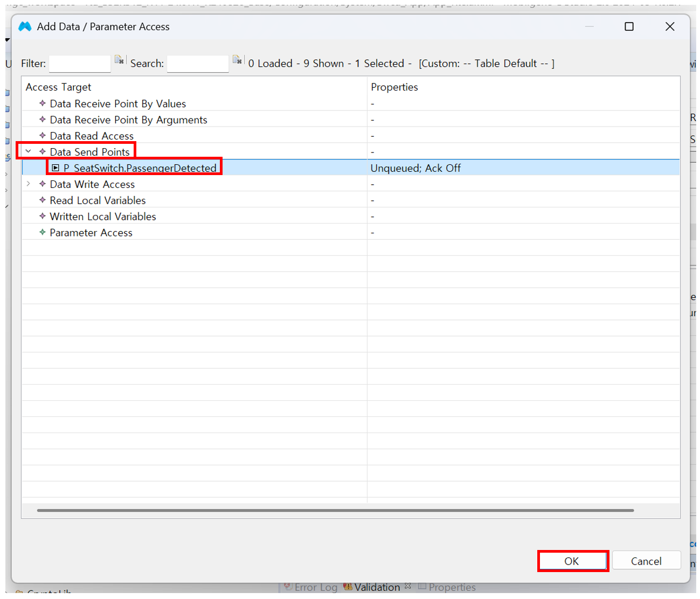Collapse the Data Send Points node
Viewport: 700px width, 599px height.
point(29,151)
